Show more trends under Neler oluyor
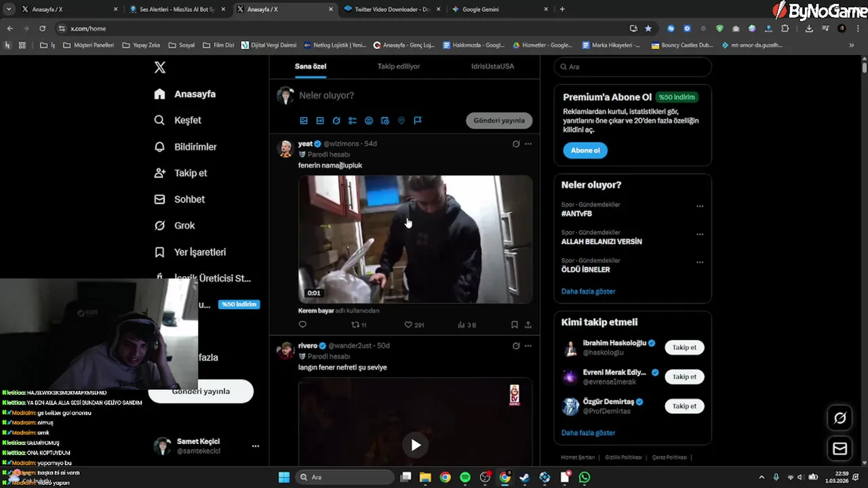 pyautogui.click(x=588, y=291)
